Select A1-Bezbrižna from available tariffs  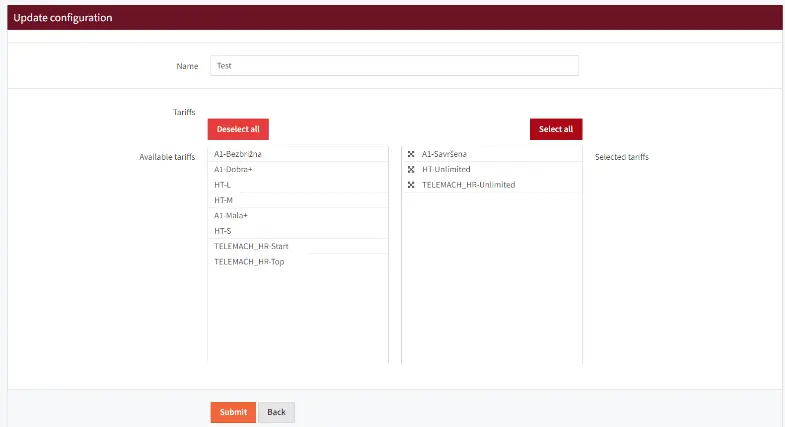pyautogui.click(x=298, y=154)
